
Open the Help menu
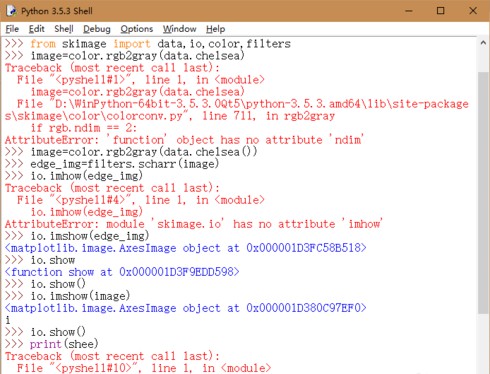coord(215,29)
